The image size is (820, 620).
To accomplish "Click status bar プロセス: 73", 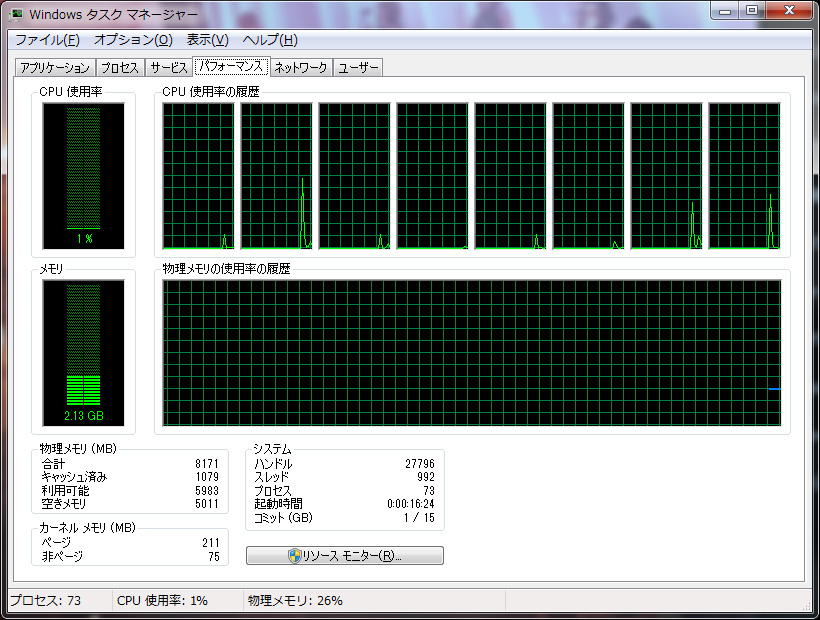I will click(x=45, y=601).
